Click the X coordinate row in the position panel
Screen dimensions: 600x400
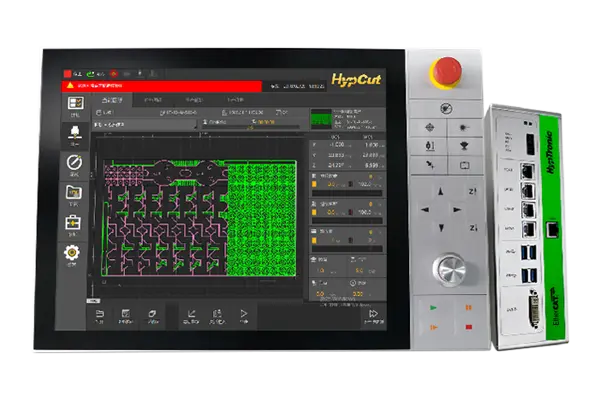(x=347, y=145)
